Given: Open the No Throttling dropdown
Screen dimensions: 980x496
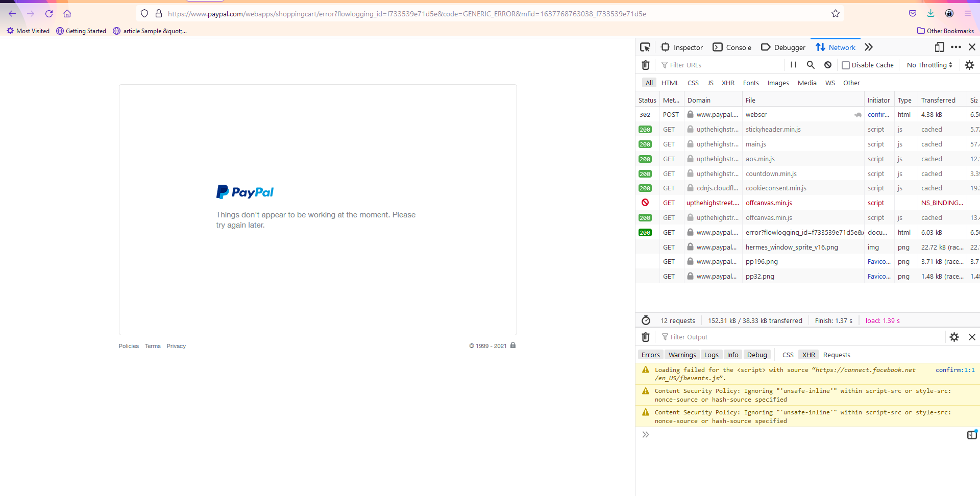Looking at the screenshot, I should (x=929, y=65).
